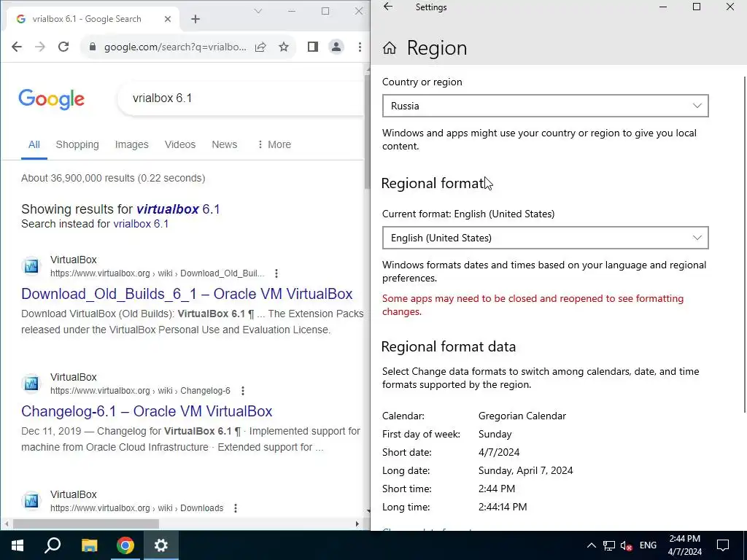The image size is (747, 560).
Task: Expand the More search filters
Action: coord(274,145)
